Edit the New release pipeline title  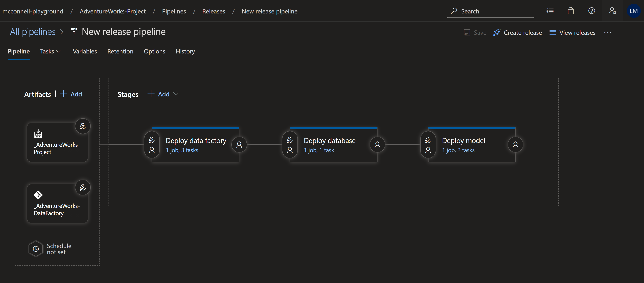pos(124,32)
